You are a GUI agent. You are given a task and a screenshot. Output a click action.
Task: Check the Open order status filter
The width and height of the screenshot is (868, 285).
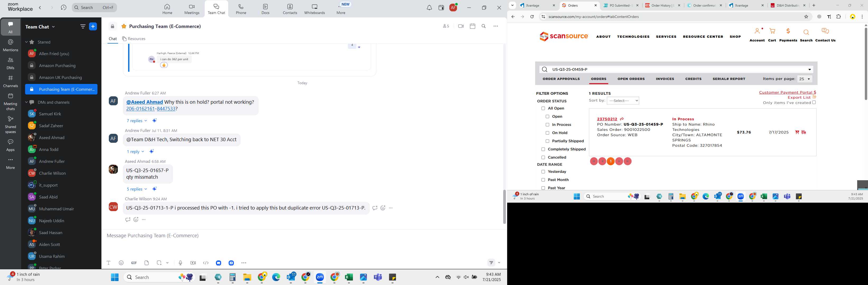coord(547,117)
